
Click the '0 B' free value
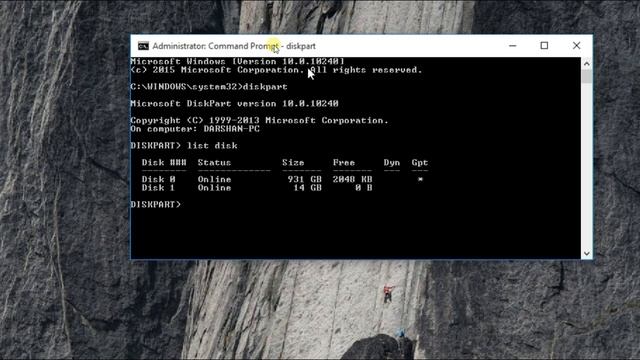tap(363, 188)
